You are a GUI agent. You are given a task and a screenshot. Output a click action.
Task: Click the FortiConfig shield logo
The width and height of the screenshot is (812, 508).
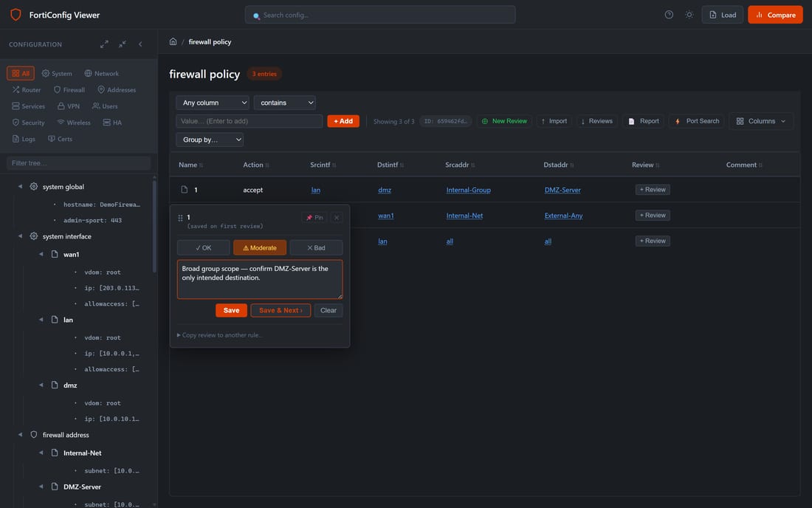click(x=16, y=15)
